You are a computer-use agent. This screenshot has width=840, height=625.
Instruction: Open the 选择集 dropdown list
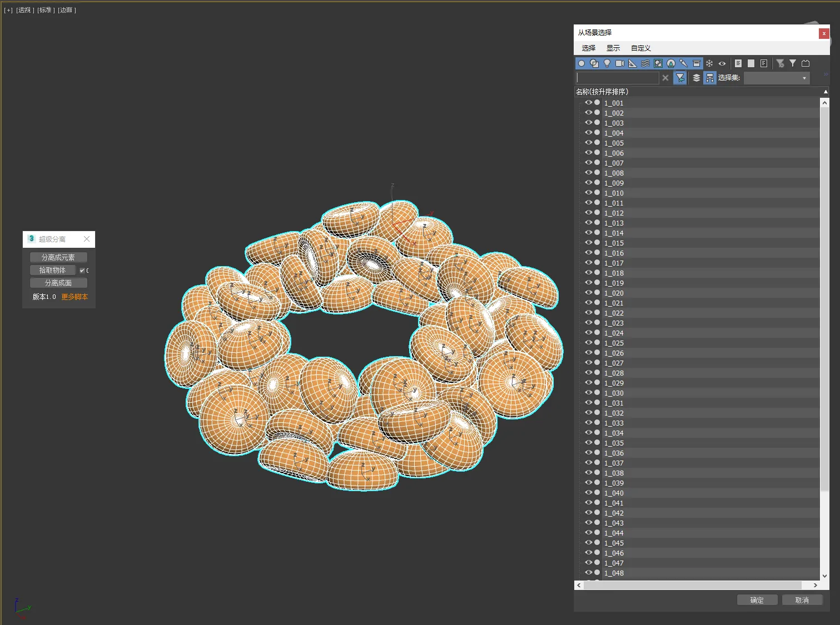click(777, 78)
